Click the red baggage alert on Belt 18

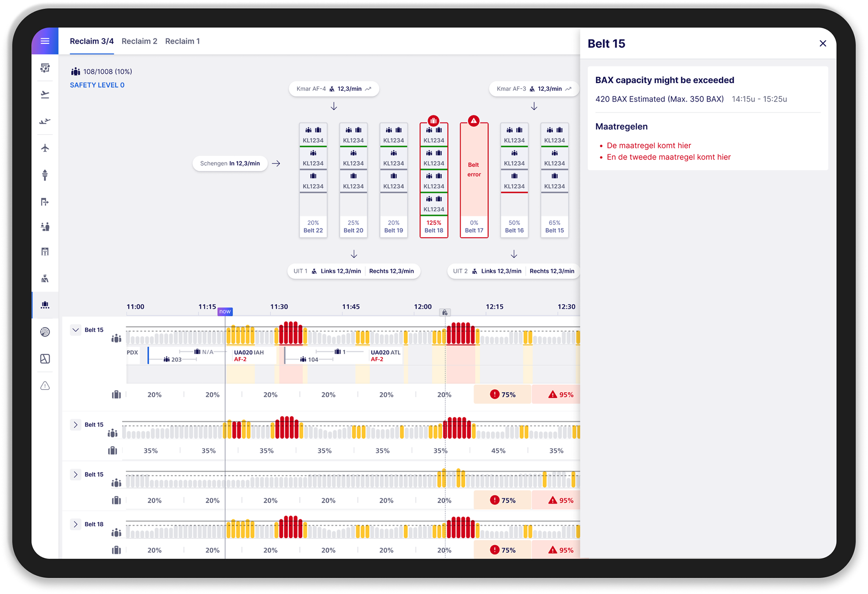coord(434,121)
